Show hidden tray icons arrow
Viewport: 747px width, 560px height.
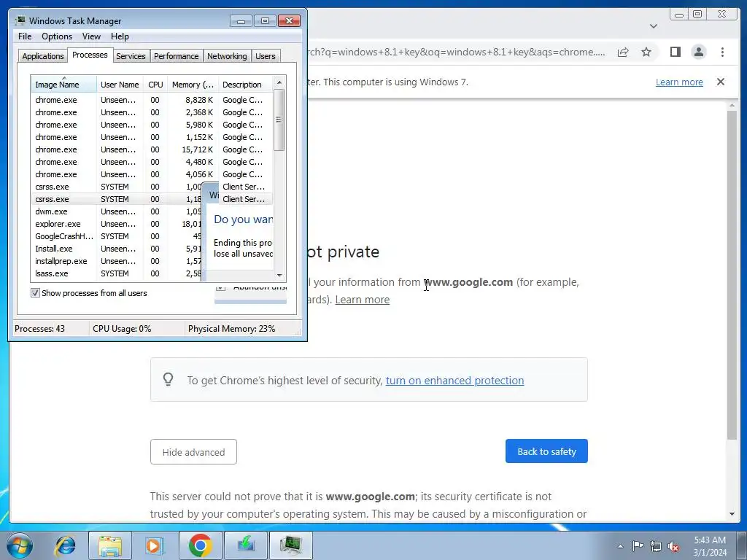point(620,546)
